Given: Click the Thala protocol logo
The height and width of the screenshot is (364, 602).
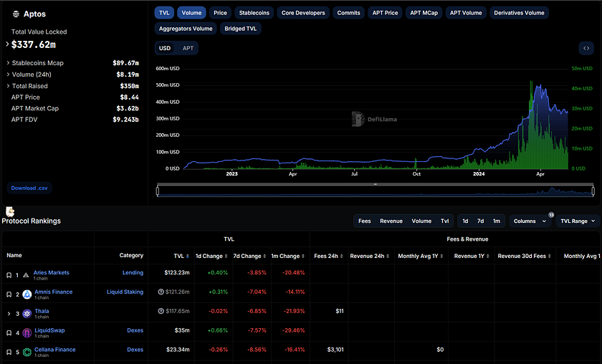Looking at the screenshot, I should [x=27, y=314].
